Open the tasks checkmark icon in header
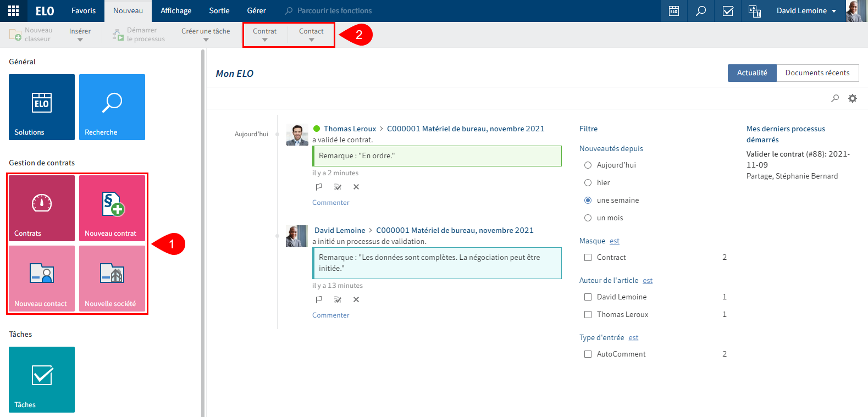 pos(728,11)
